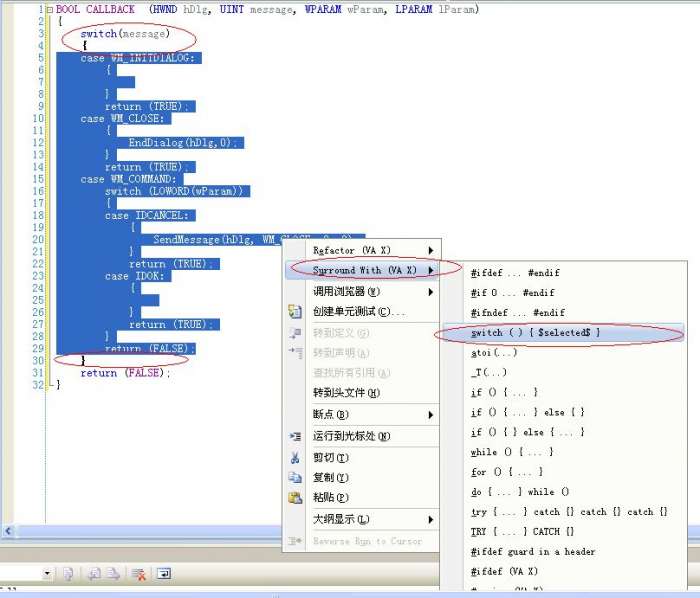Click the grayed Go To Definition icon
Image resolution: width=700 pixels, height=598 pixels.
pyautogui.click(x=295, y=333)
